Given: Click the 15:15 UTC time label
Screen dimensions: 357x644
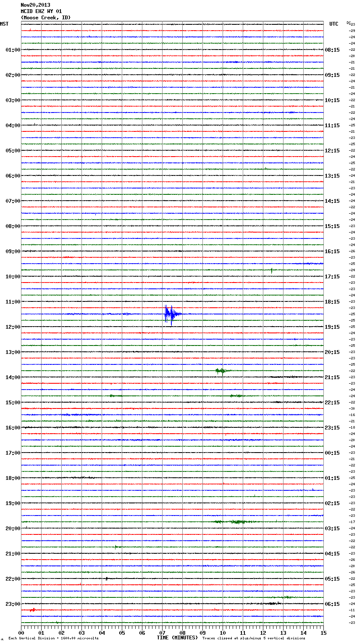Looking at the screenshot, I should (332, 226).
